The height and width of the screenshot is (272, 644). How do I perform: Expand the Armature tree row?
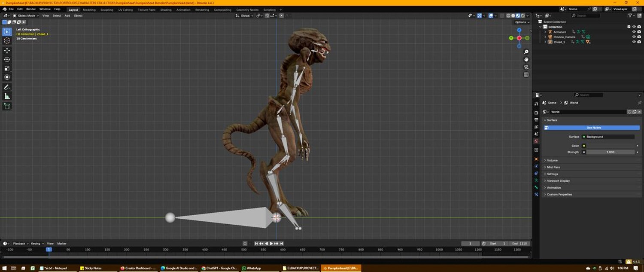pos(546,32)
